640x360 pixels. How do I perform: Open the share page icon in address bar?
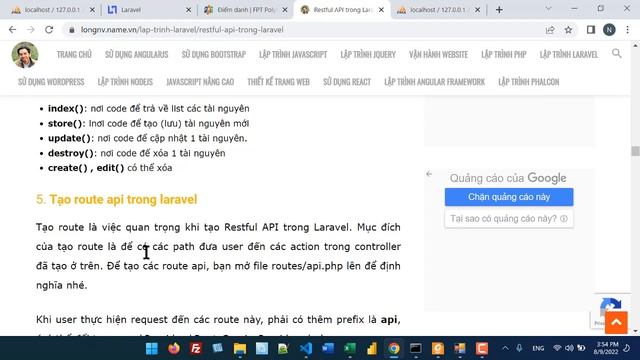click(550, 30)
